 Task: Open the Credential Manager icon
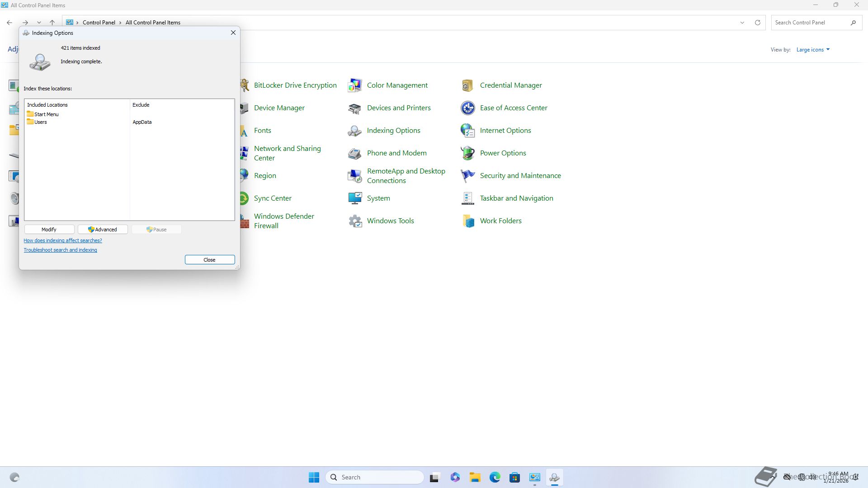click(467, 85)
